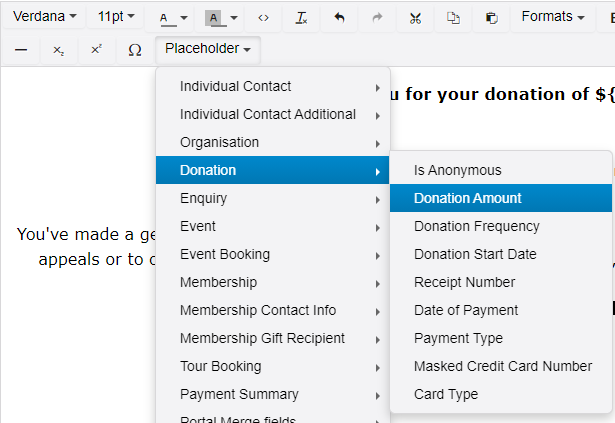Open the background color picker arrow
The width and height of the screenshot is (615, 423).
pos(234,18)
